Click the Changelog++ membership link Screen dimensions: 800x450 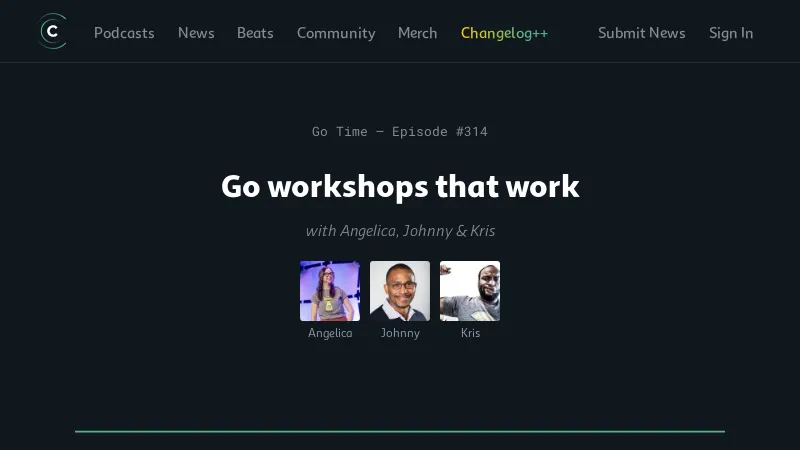[504, 33]
